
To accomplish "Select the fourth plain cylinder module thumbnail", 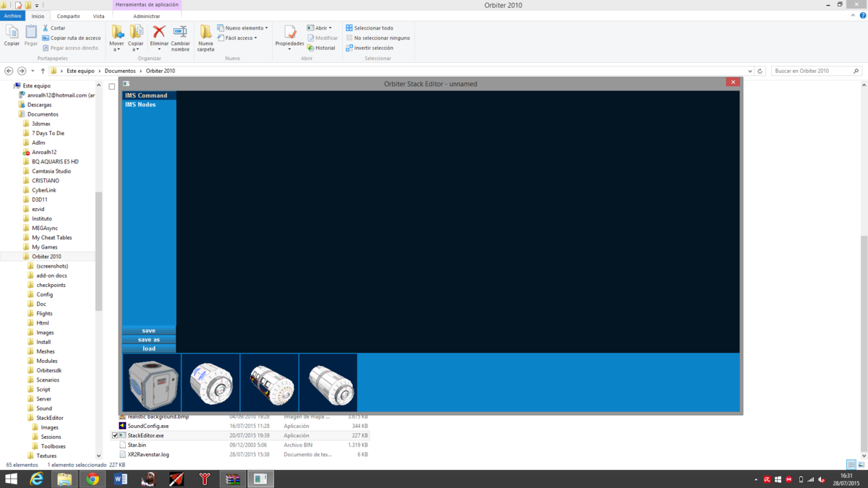I will [x=328, y=383].
